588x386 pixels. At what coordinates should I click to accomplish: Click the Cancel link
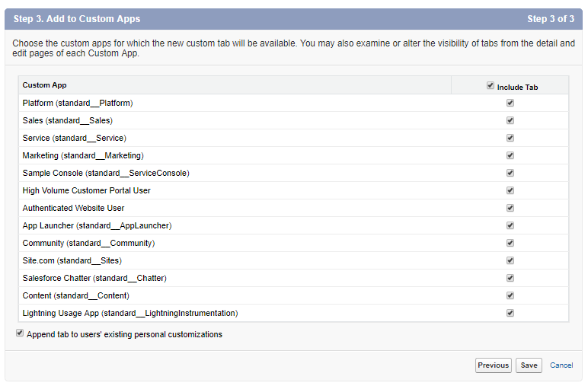coord(561,365)
